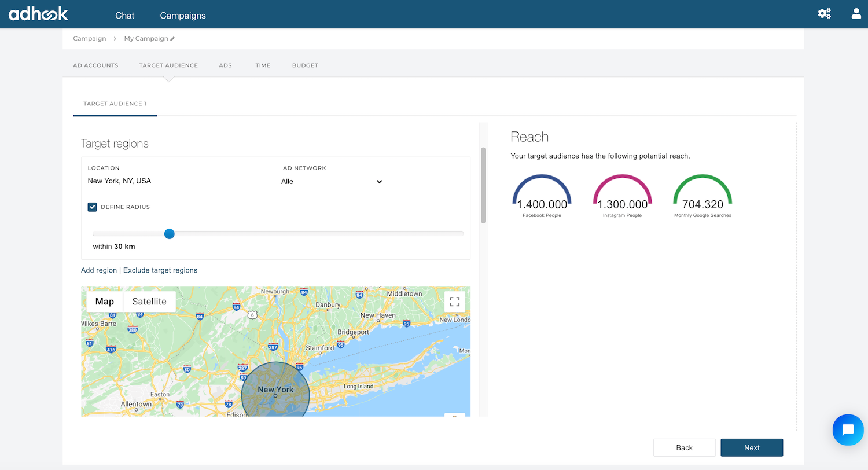Click the pencil icon beside My Campaign
This screenshot has height=470, width=868.
pos(172,39)
